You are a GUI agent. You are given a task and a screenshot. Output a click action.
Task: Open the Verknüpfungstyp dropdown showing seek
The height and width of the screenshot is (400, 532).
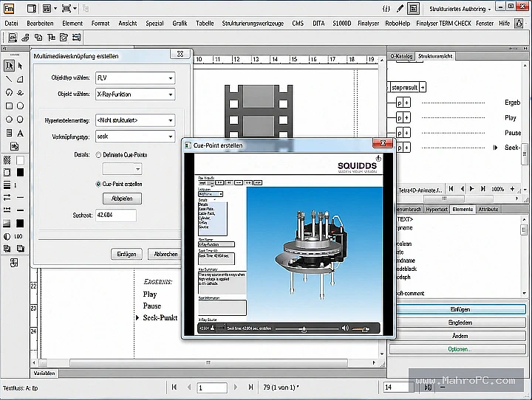pos(135,137)
